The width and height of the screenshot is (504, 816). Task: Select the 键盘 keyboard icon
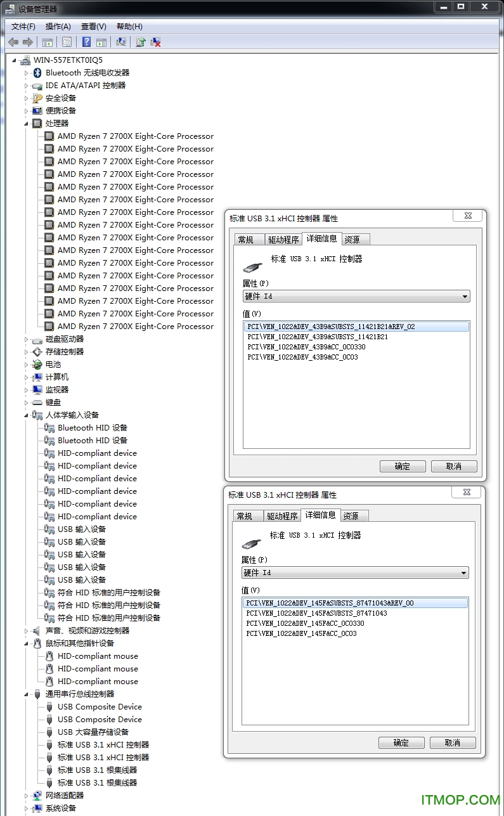pos(37,403)
